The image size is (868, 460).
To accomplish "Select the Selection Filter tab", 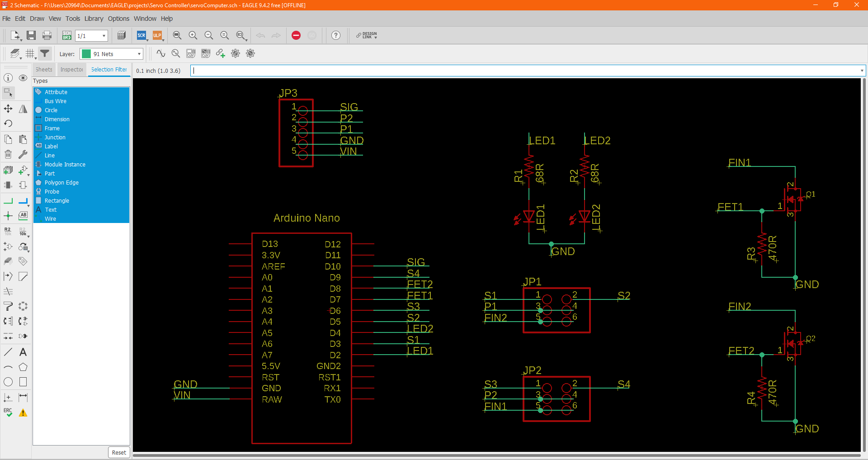I will [x=109, y=70].
